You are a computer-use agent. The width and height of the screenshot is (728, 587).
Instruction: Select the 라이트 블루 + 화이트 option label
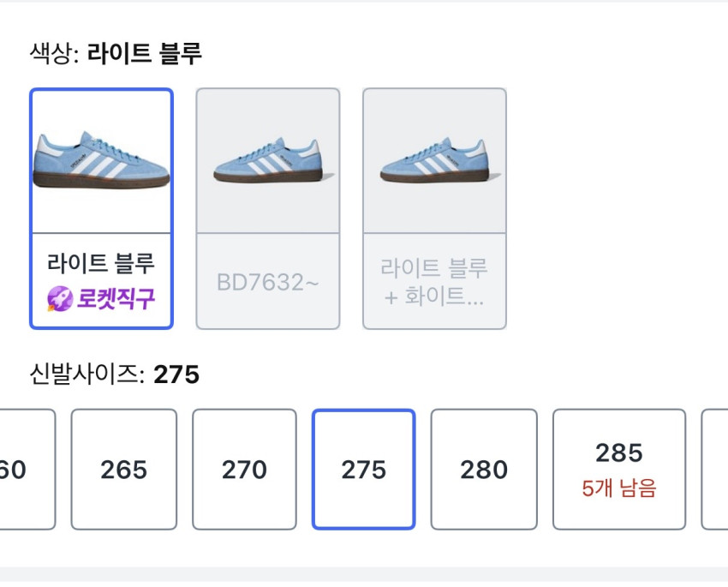(x=434, y=282)
